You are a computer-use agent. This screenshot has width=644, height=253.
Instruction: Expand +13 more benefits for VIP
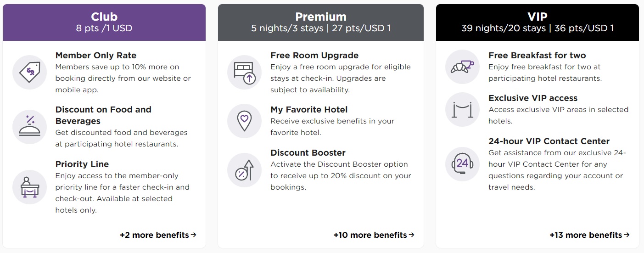point(589,235)
